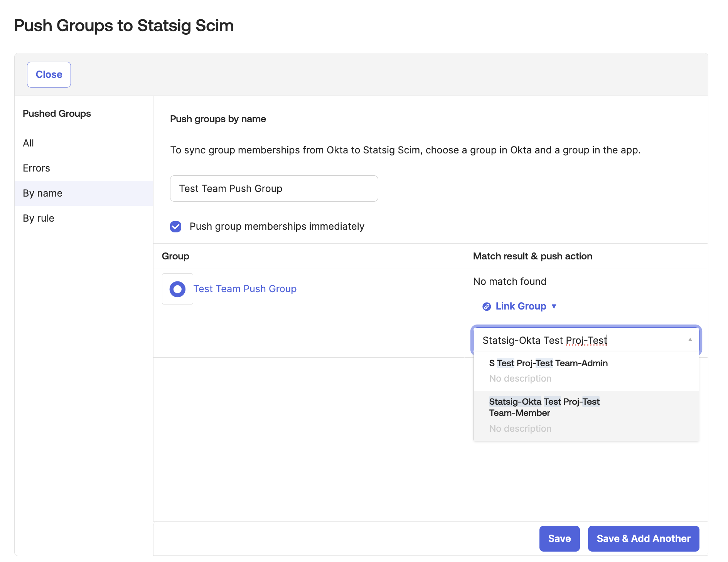Collapse the group suggestions with the up caret

690,340
